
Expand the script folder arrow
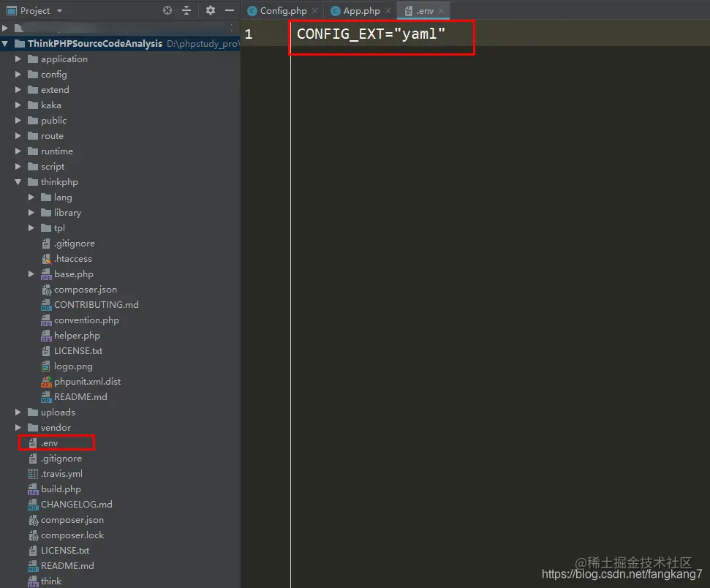[x=18, y=167]
